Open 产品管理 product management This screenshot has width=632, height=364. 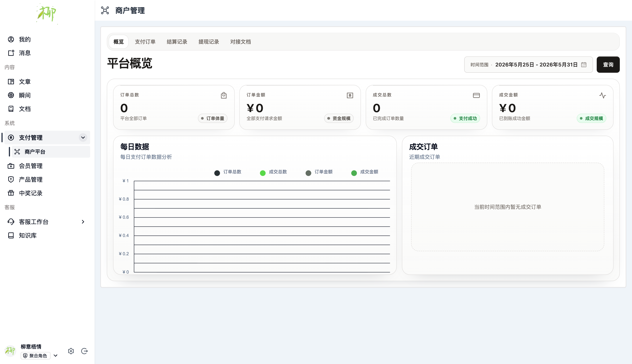pos(47,179)
